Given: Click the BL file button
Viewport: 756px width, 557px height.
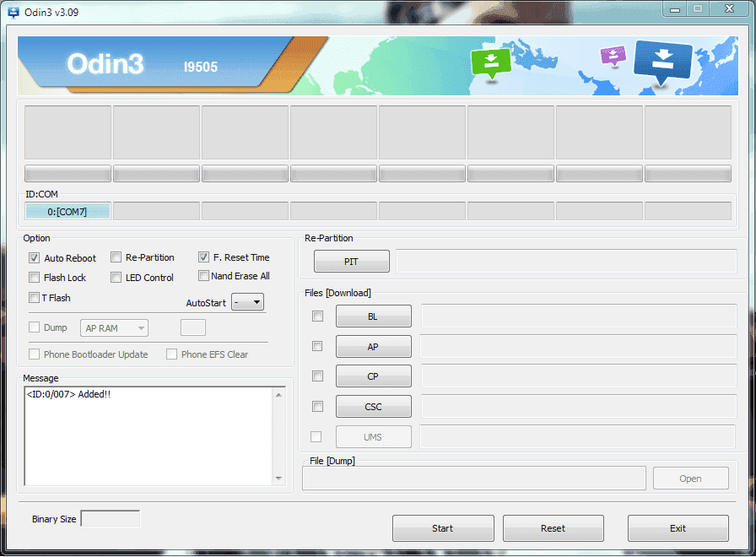Looking at the screenshot, I should [373, 316].
